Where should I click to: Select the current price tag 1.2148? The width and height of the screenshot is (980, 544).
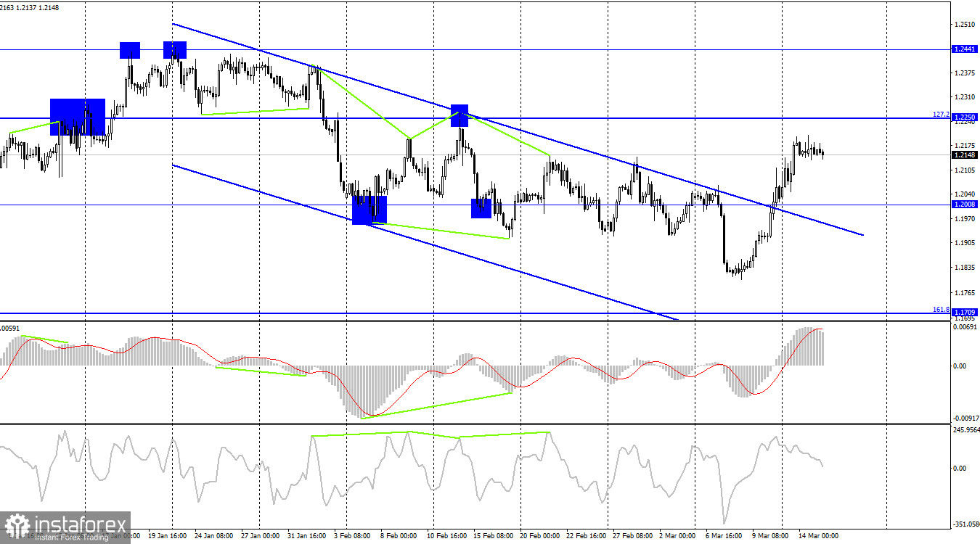tap(965, 154)
